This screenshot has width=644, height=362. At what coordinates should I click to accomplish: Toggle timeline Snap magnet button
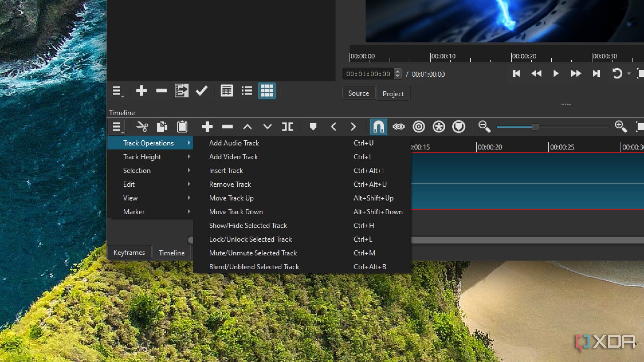[x=378, y=127]
